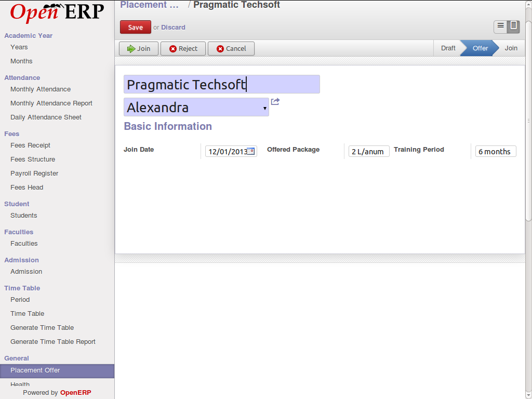Open Join Date calendar picker icon

click(251, 151)
